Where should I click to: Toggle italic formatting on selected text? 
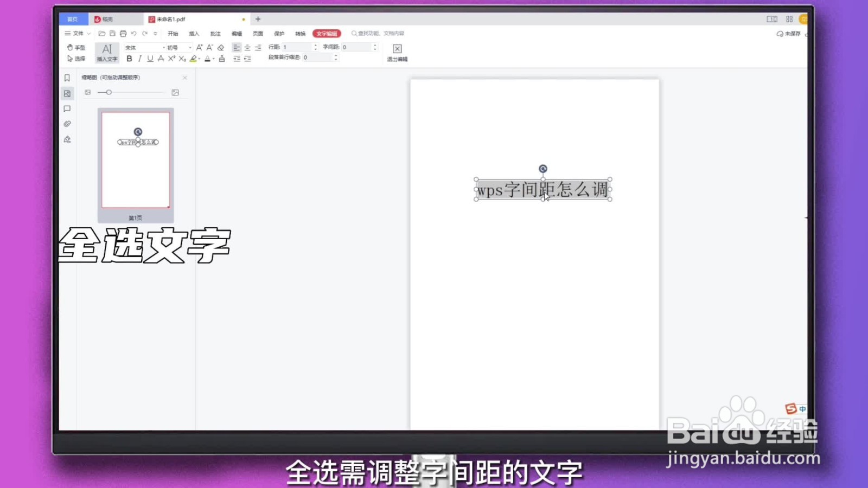pyautogui.click(x=140, y=59)
